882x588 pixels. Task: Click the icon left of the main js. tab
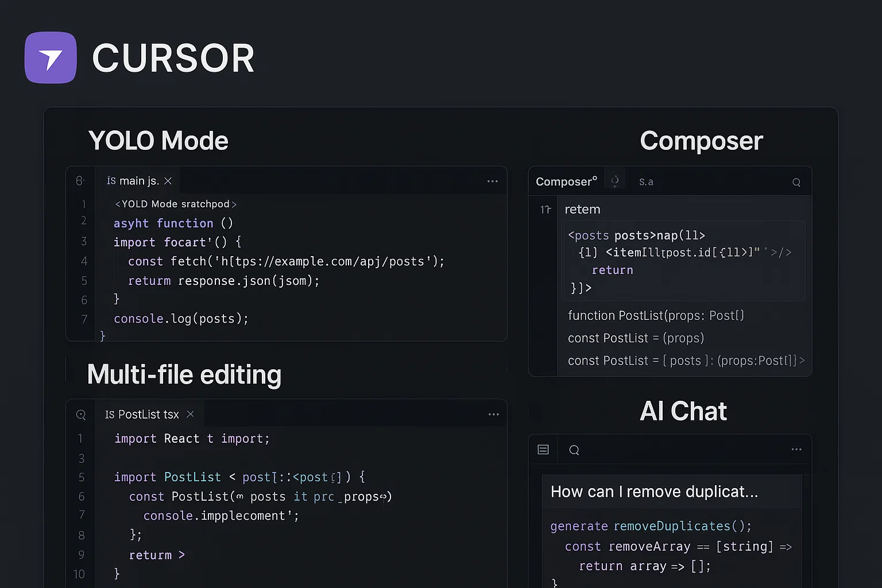coord(80,181)
